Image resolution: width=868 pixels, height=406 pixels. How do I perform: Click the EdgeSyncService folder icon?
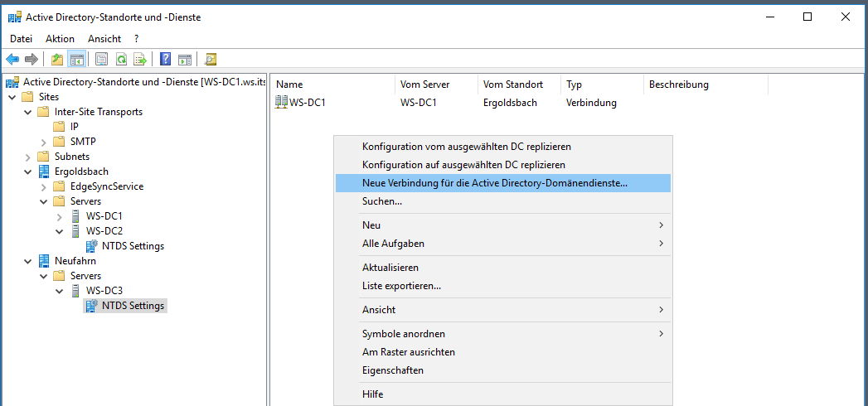(59, 186)
